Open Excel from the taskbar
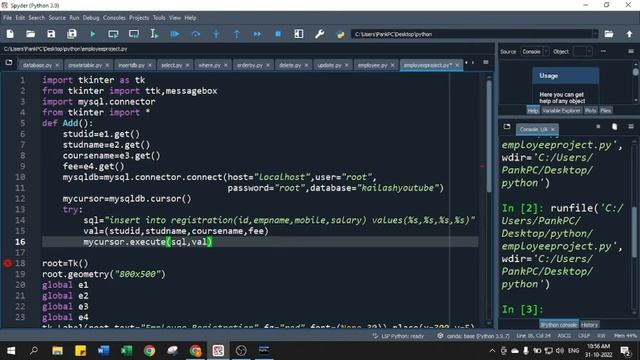This screenshot has width=640, height=360. [x=127, y=350]
